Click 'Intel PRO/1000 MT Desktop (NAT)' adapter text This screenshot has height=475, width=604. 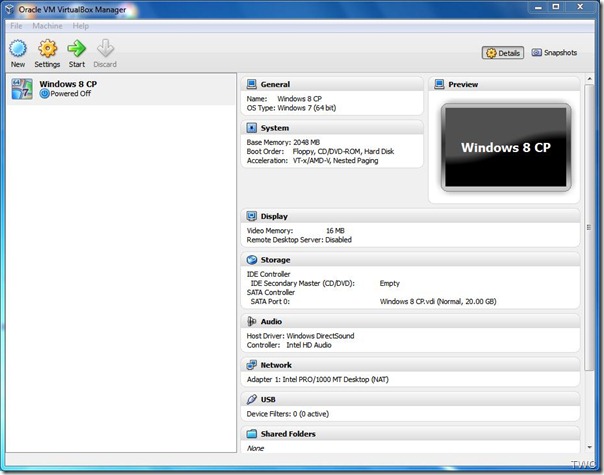(x=336, y=379)
